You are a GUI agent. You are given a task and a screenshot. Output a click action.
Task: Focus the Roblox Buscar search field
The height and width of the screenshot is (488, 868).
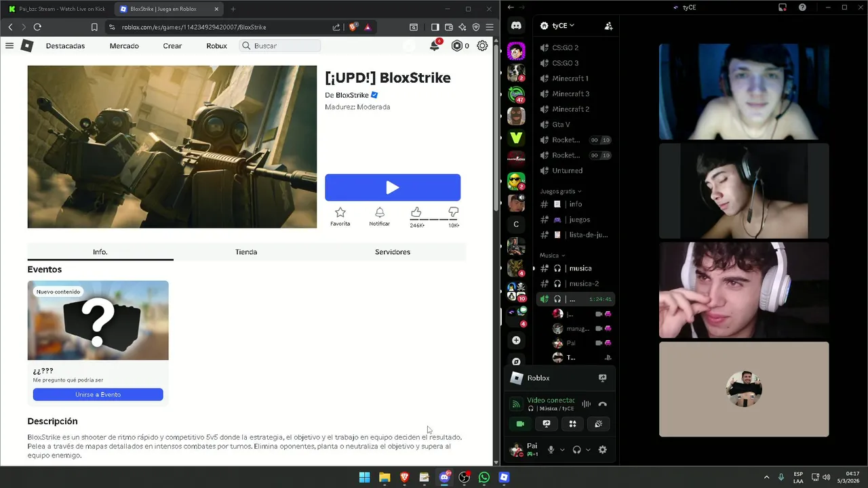point(281,45)
